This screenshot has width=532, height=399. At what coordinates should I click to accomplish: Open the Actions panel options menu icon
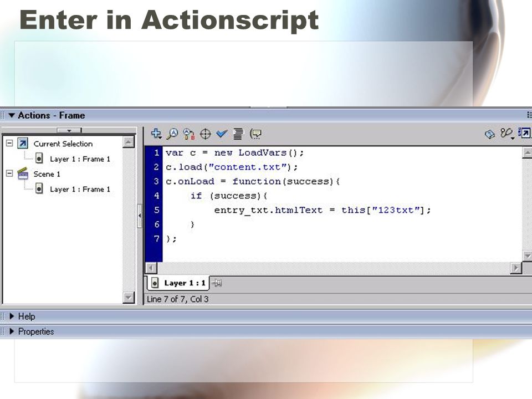tap(529, 115)
